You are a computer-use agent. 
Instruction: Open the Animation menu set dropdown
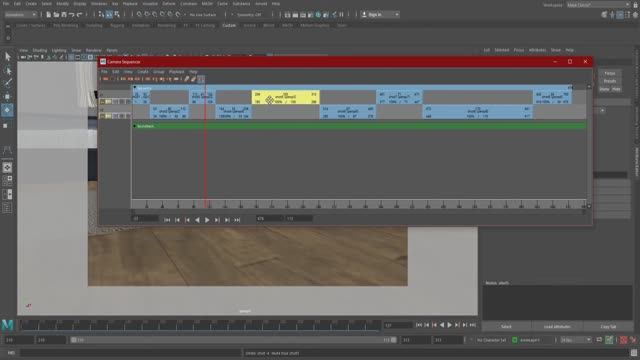(20, 15)
